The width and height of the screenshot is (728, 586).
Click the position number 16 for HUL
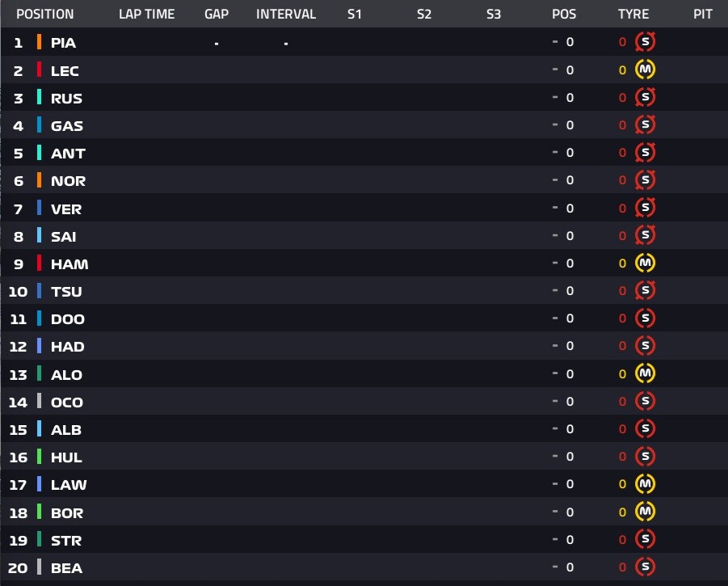18,457
